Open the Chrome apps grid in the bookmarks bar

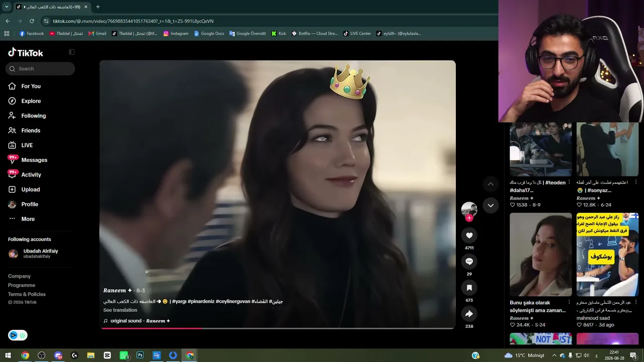click(7, 34)
